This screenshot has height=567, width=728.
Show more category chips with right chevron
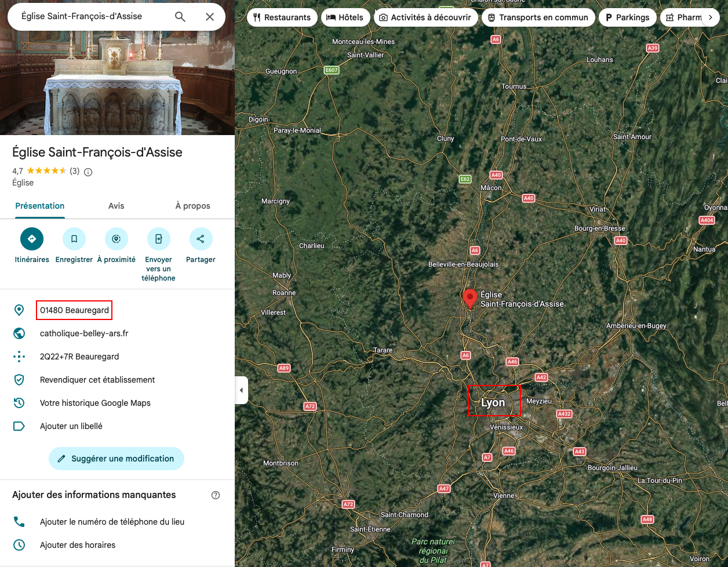click(x=710, y=17)
